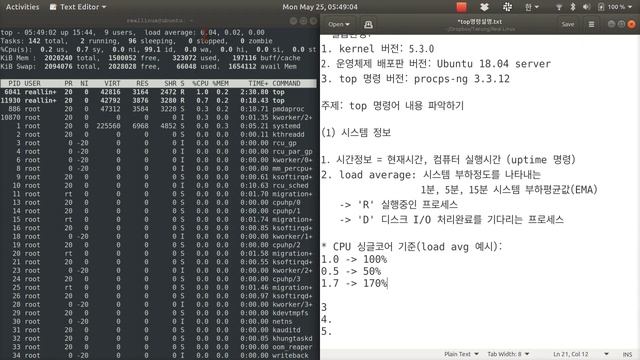Click the 'D' 디스크 I/O line

click(x=451, y=220)
